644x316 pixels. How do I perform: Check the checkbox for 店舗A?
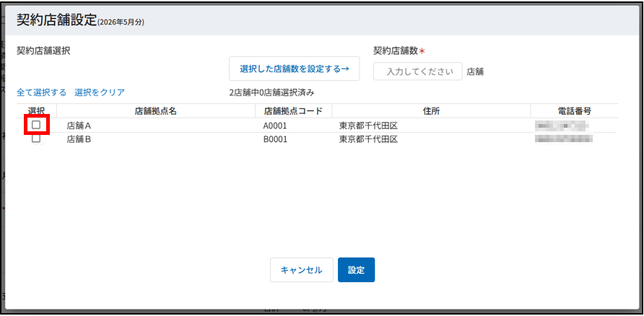point(36,125)
